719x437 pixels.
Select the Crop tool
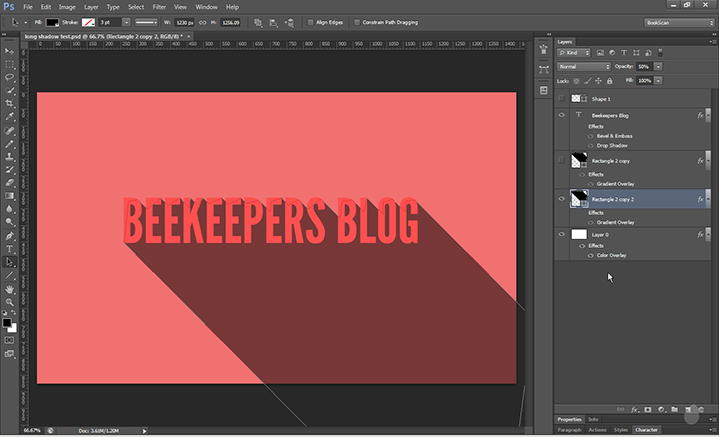10,103
